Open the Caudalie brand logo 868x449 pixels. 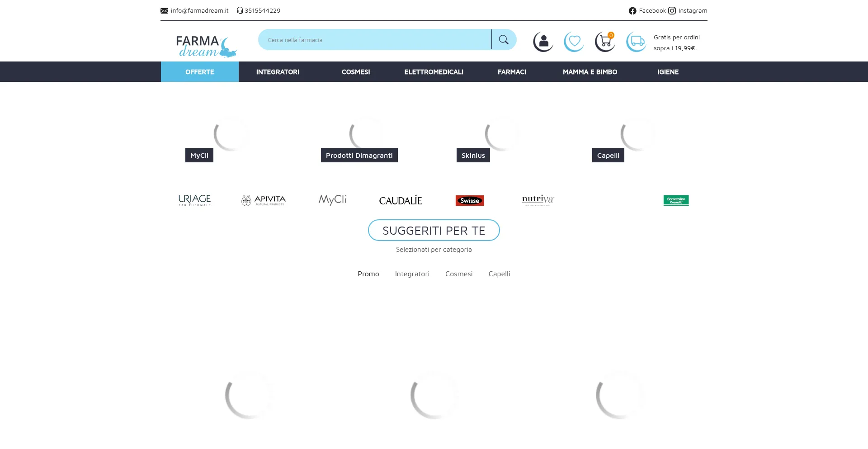(400, 200)
